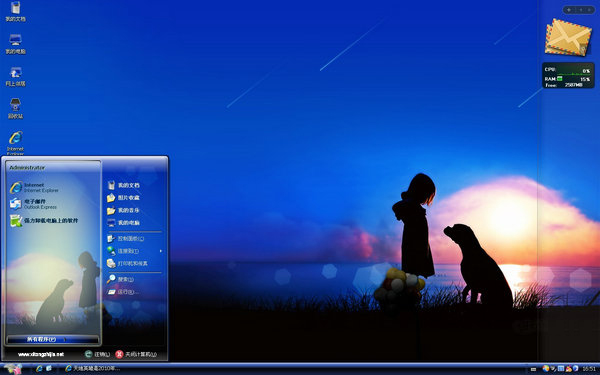Select Network Neighborhood desktop icon

click(x=15, y=77)
